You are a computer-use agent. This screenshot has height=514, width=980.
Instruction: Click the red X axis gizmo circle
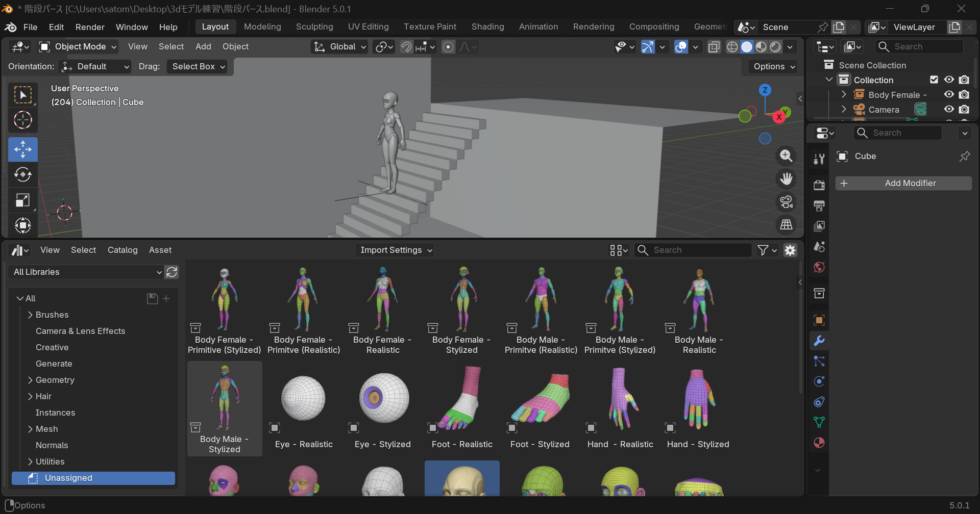(x=779, y=117)
